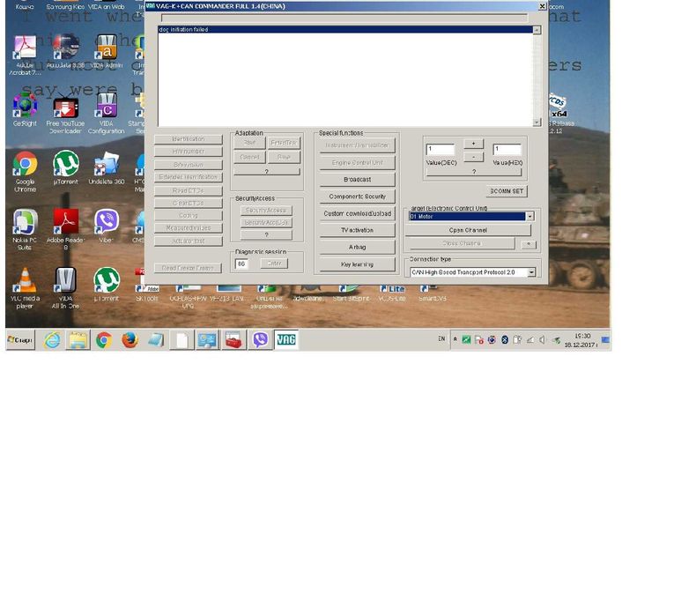
Task: Open µTorrent icon beside Google Chrome
Action: [65, 167]
